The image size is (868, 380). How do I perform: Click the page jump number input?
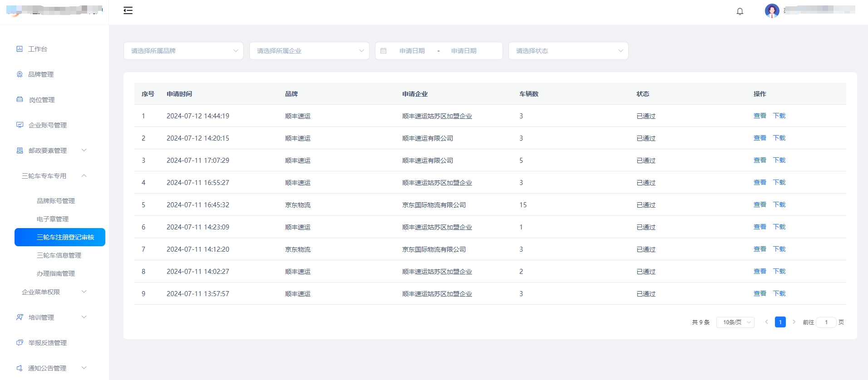click(x=826, y=322)
